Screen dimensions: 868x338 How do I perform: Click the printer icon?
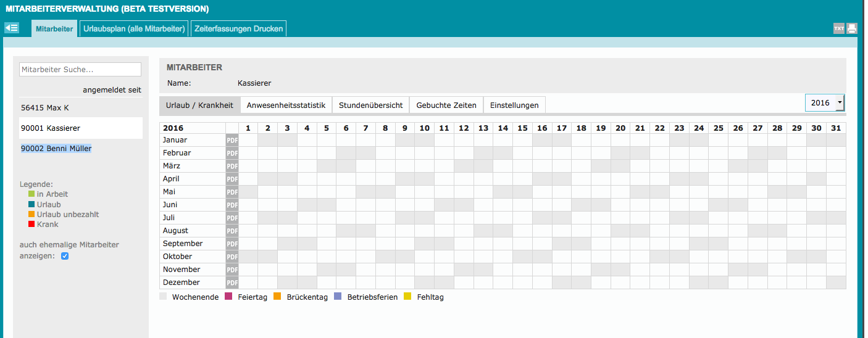coord(852,28)
